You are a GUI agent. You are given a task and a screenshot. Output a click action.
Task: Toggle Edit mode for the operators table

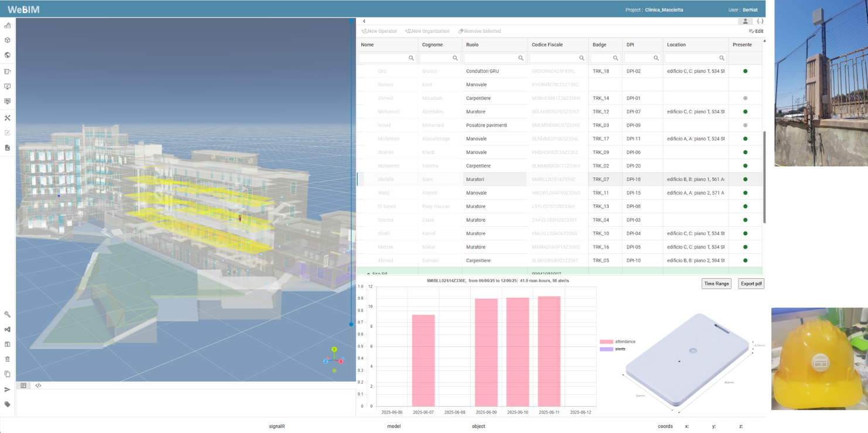[756, 31]
